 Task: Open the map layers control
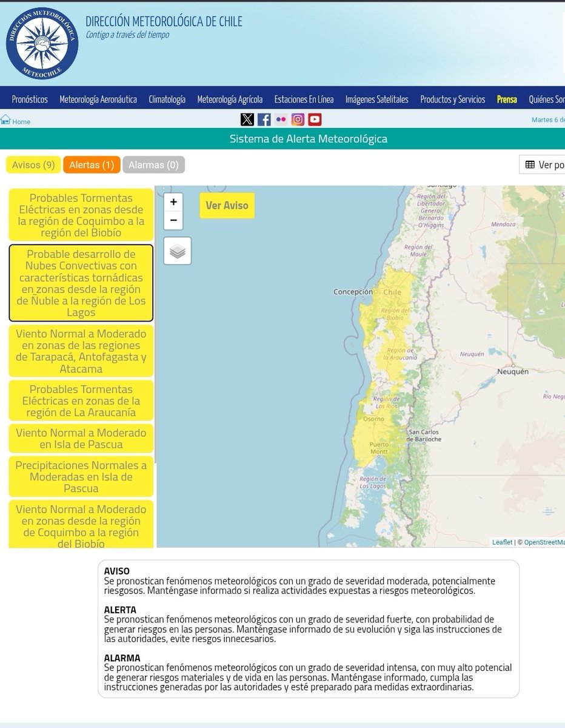[178, 251]
